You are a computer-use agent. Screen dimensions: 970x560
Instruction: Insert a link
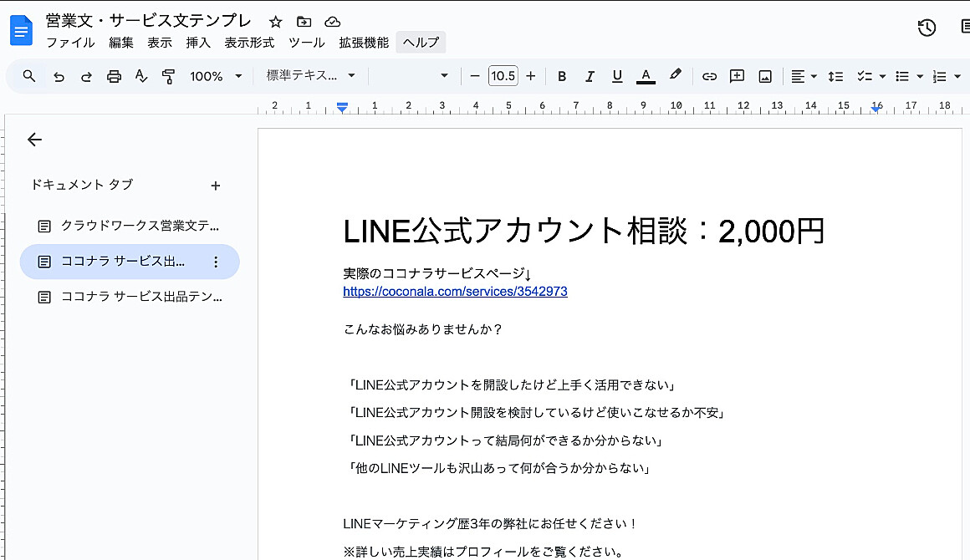tap(710, 77)
